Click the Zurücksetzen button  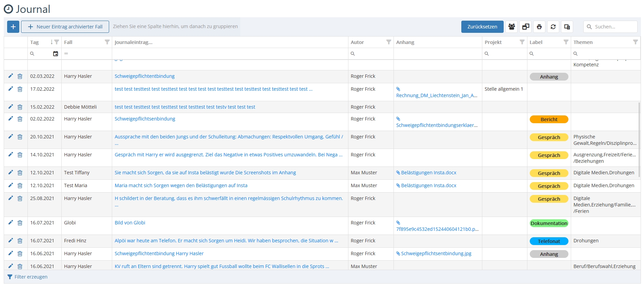482,27
